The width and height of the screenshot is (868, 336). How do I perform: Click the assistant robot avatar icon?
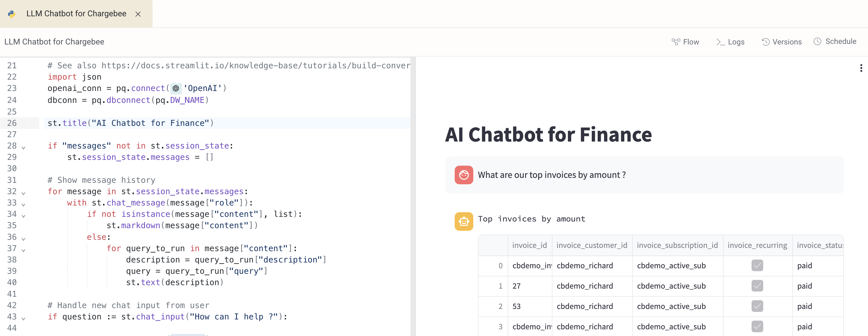click(464, 221)
